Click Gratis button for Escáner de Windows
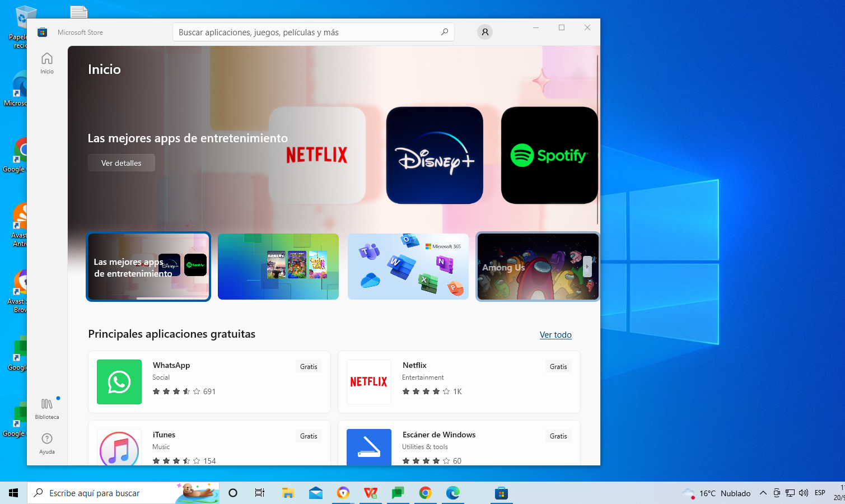Image resolution: width=845 pixels, height=504 pixels. coord(558,436)
